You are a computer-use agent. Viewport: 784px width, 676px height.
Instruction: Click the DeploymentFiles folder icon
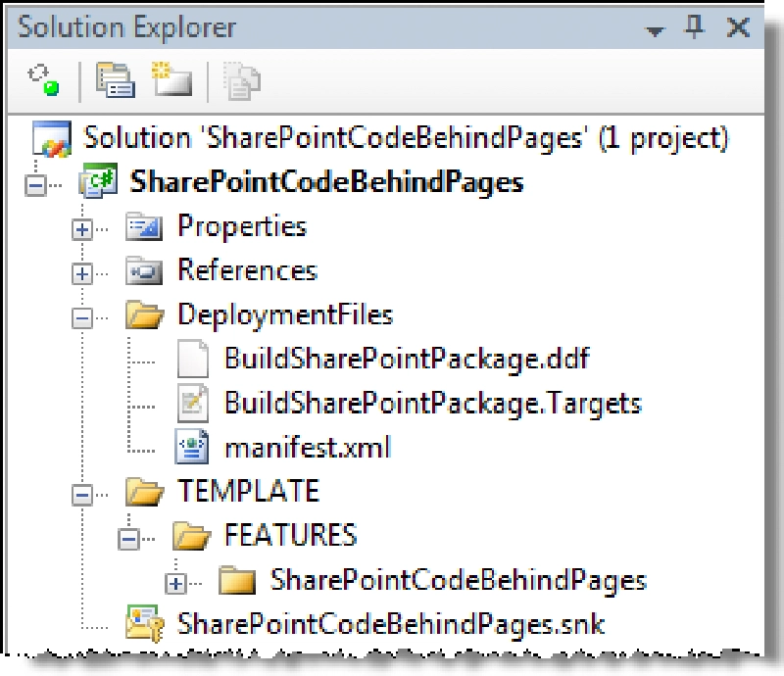pyautogui.click(x=143, y=314)
